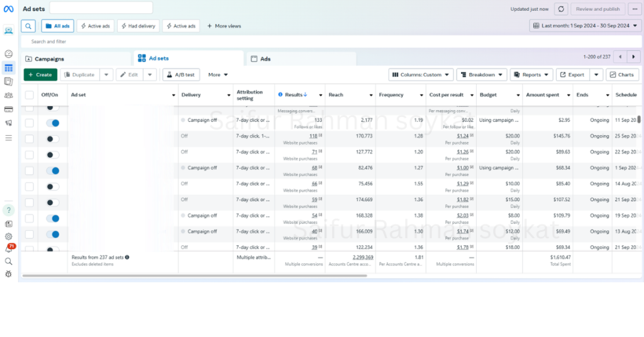The image size is (644, 337).
Task: Click the refresh data icon
Action: 562,9
